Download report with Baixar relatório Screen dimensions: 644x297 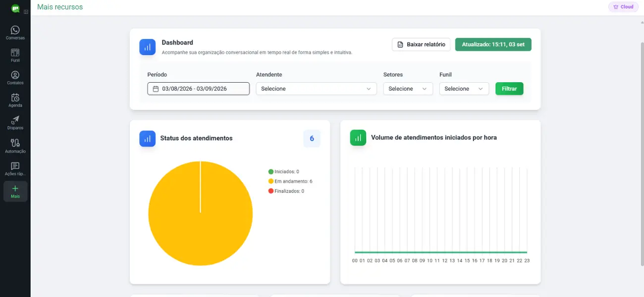pos(422,45)
